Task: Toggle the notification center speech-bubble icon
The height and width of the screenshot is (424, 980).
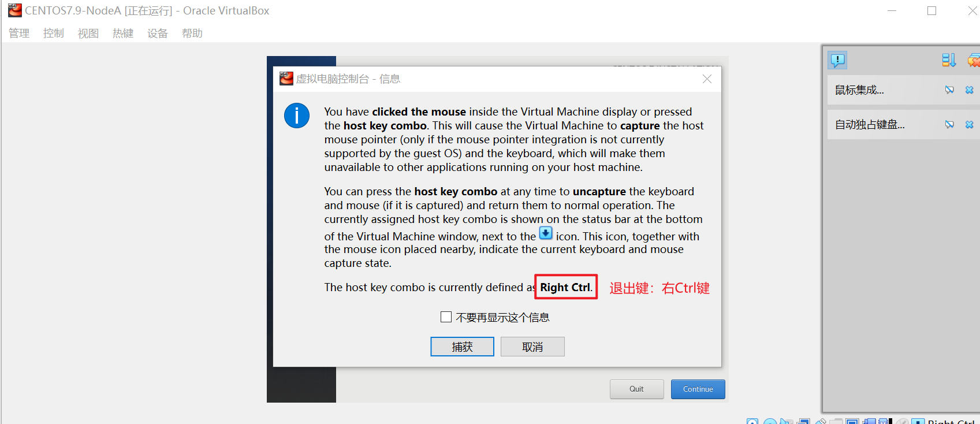Action: [837, 60]
